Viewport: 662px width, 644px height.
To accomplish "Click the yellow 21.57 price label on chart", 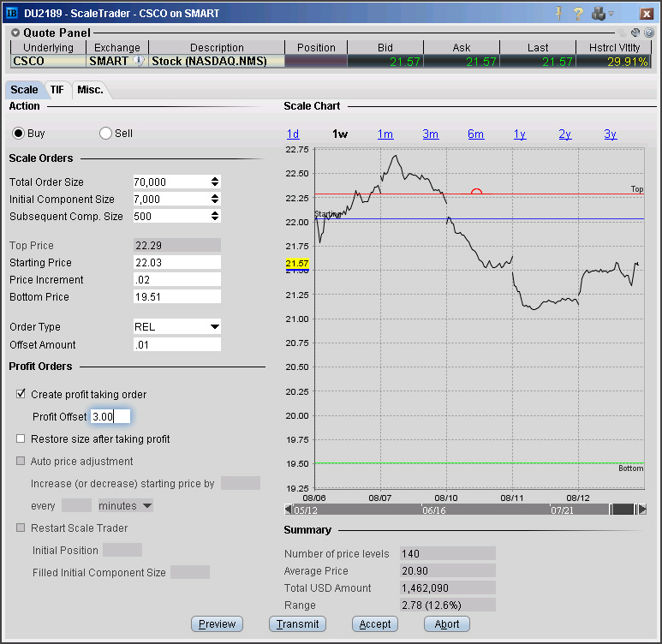I will [297, 263].
